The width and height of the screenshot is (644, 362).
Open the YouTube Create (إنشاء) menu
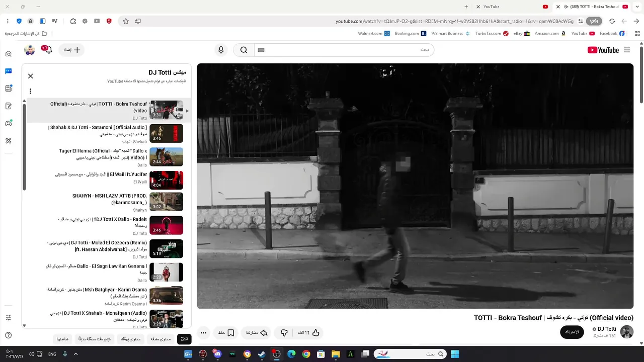[x=71, y=50]
